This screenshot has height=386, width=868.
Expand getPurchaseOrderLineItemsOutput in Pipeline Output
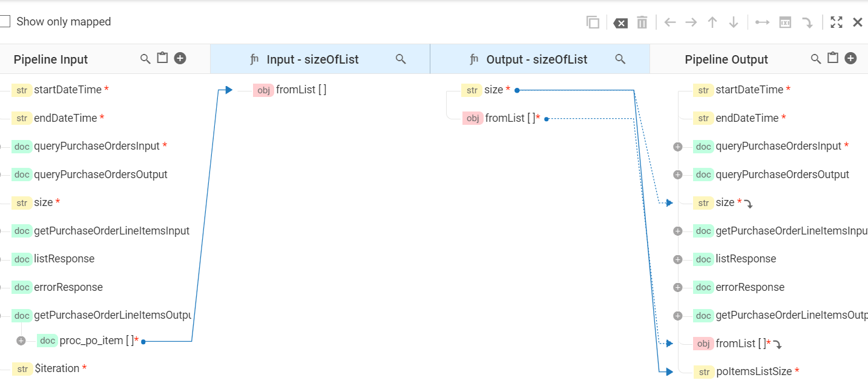pos(678,316)
